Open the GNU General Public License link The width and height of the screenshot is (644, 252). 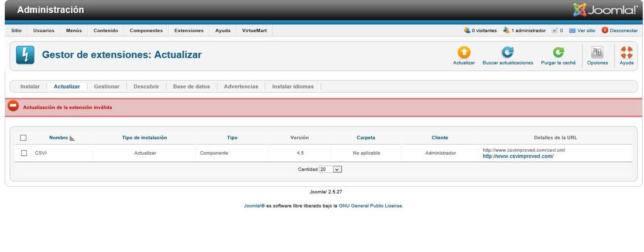pos(371,206)
